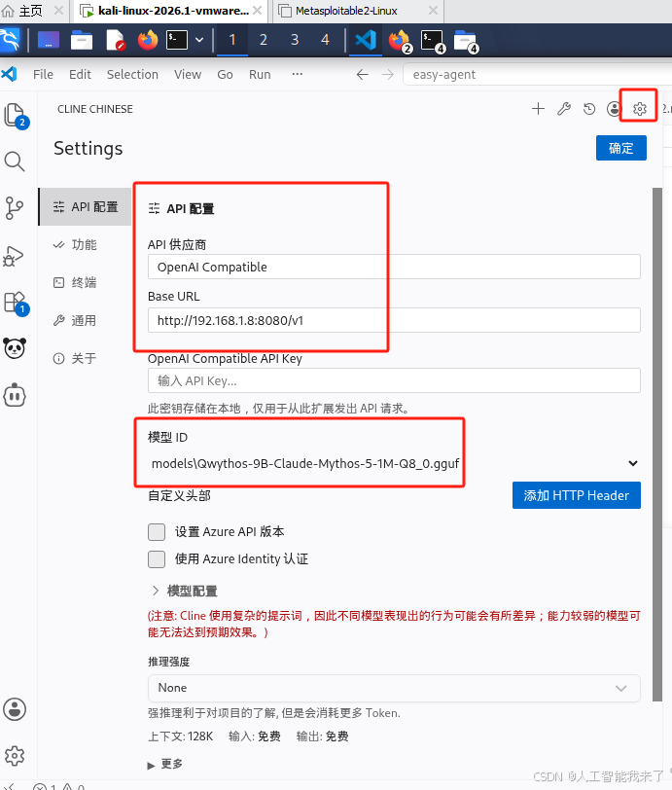The height and width of the screenshot is (790, 672).
Task: Open the Selection menu
Action: (132, 75)
